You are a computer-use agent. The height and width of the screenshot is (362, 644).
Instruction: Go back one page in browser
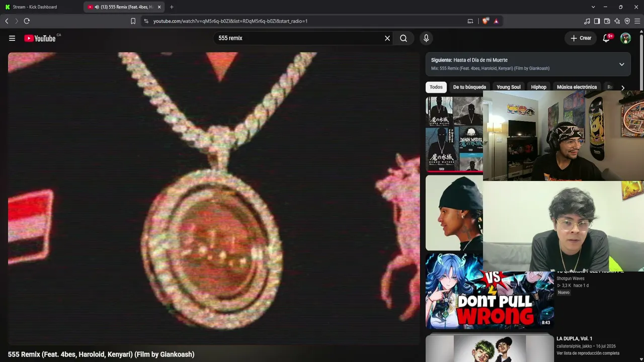pos(7,21)
